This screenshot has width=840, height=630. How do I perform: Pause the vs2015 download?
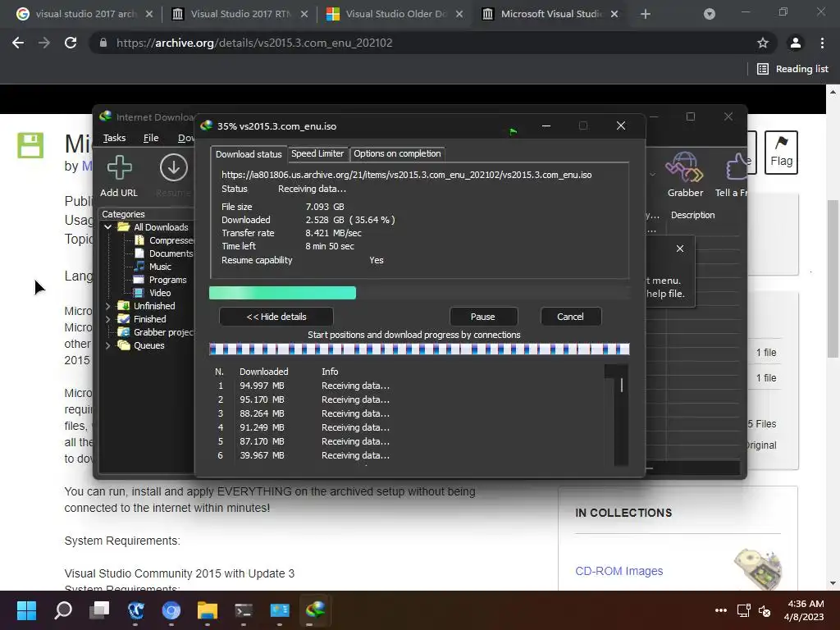coord(482,317)
